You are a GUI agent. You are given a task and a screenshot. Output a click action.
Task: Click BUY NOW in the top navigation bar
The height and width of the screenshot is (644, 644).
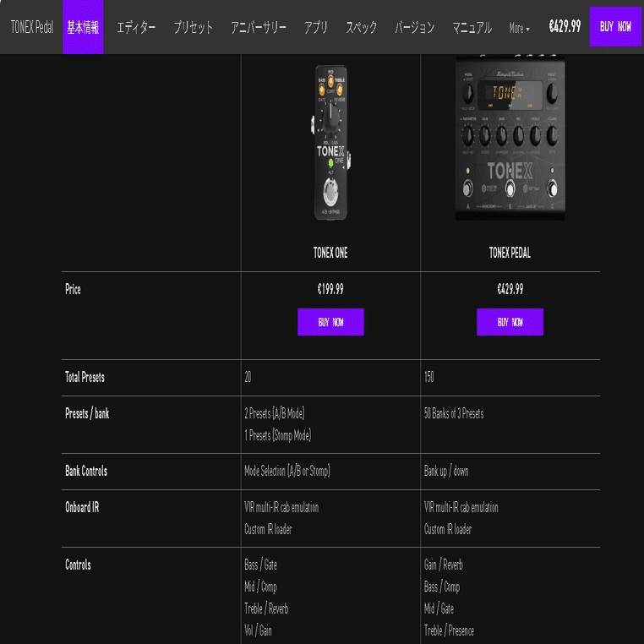(614, 27)
